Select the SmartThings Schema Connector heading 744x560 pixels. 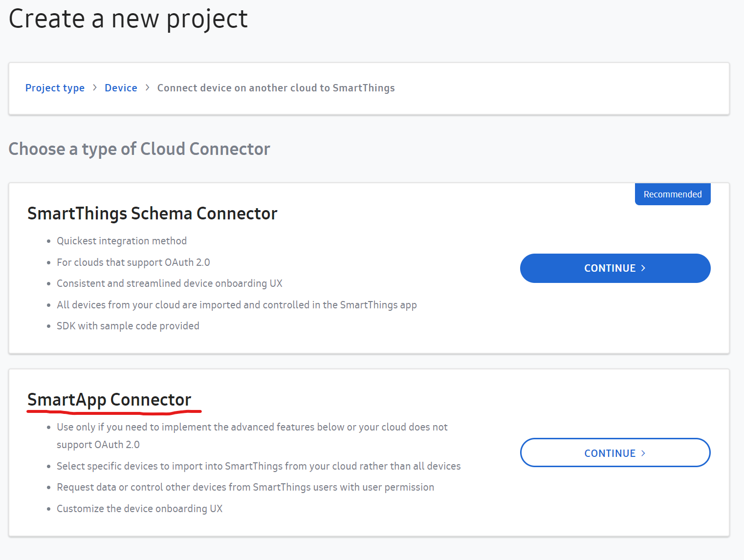[152, 214]
